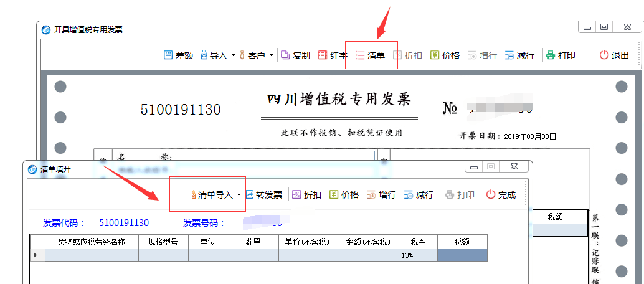Apply 折扣 discount in the list dialog
The width and height of the screenshot is (644, 284).
[307, 195]
